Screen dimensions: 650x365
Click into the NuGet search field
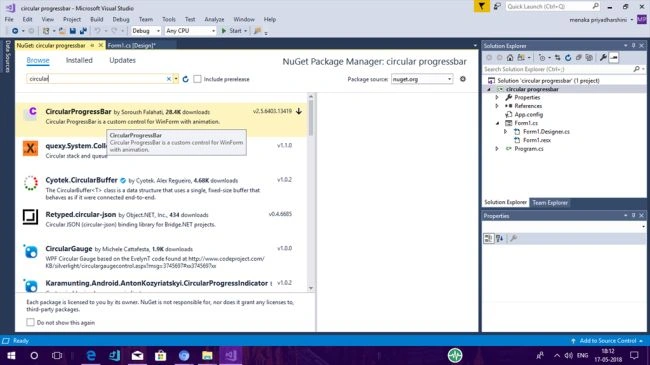[x=97, y=79]
